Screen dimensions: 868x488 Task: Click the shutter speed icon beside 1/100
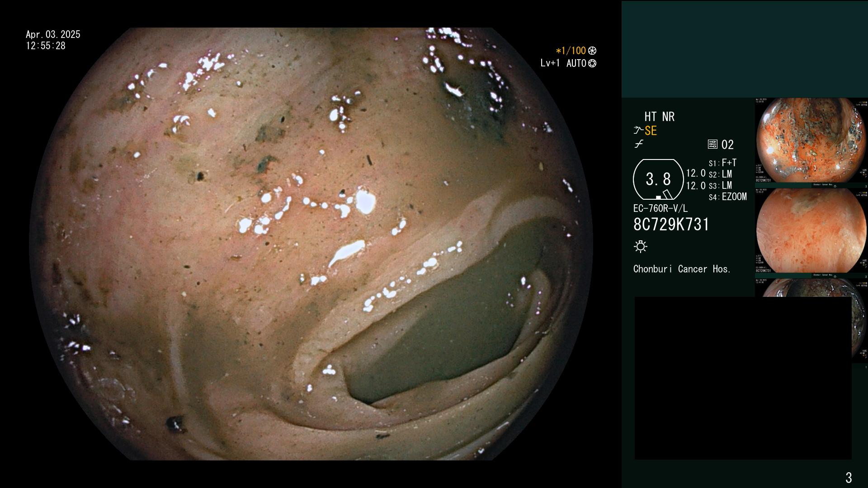[592, 51]
